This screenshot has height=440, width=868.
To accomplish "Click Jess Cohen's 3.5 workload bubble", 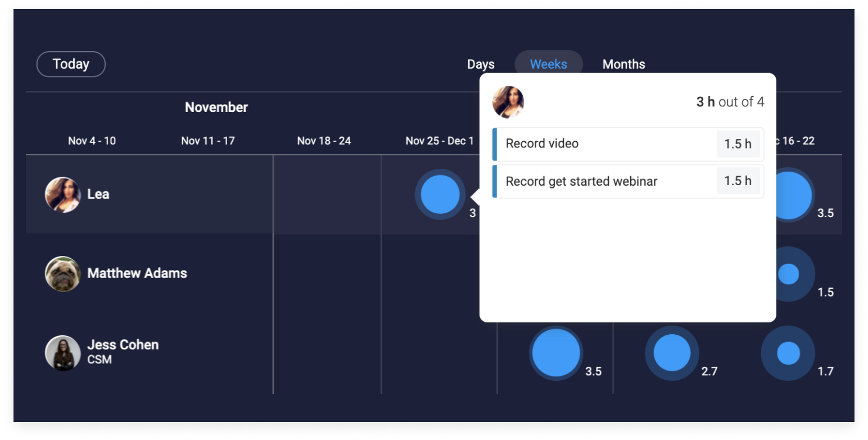I will pyautogui.click(x=556, y=353).
